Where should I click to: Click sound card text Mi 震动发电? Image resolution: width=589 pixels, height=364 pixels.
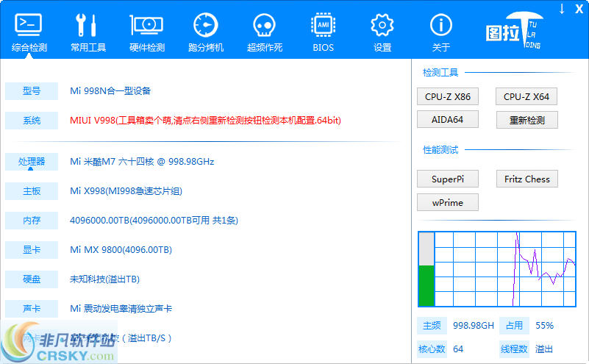click(121, 308)
